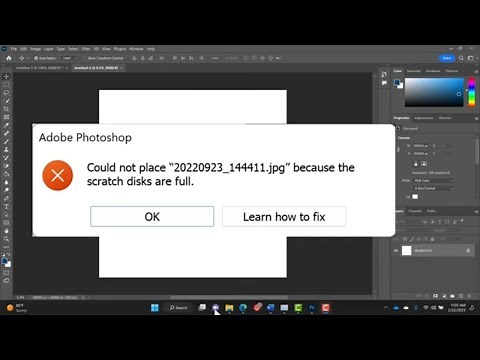Open the Filter menu
The height and width of the screenshot is (360, 480).
click(86, 49)
